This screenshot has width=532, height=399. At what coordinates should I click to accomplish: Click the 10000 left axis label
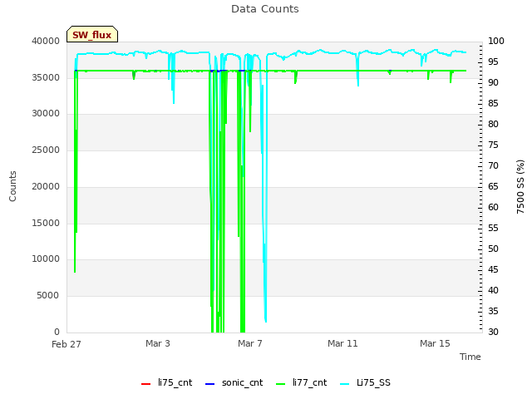[46, 259]
